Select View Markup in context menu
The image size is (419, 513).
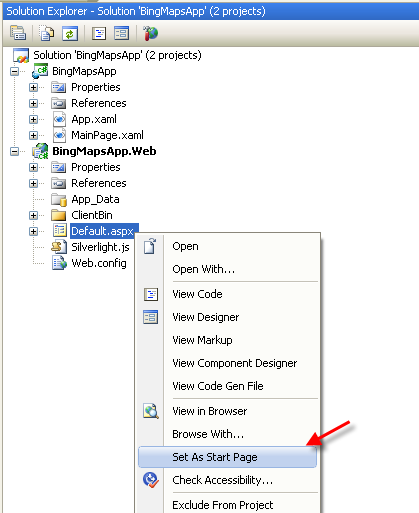pyautogui.click(x=228, y=340)
